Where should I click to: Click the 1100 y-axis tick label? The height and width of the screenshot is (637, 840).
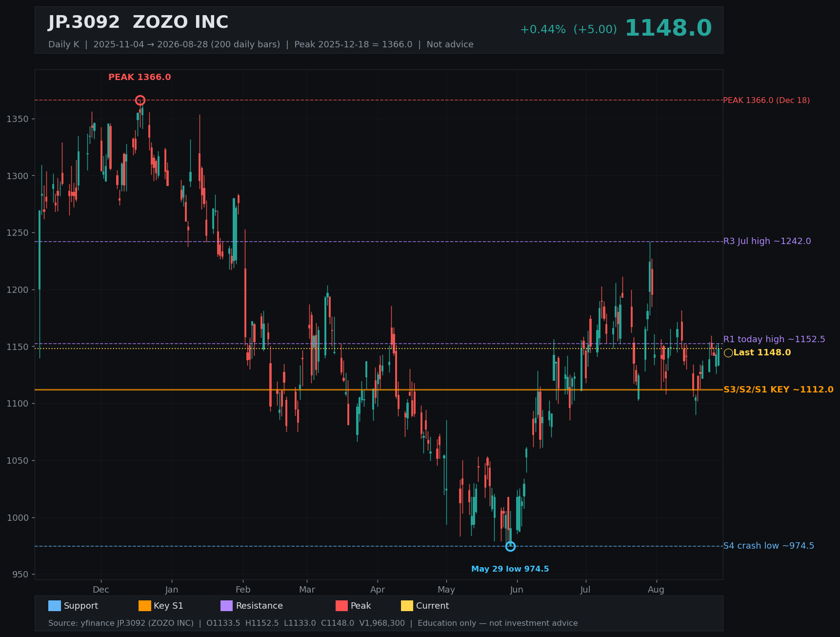(17, 404)
